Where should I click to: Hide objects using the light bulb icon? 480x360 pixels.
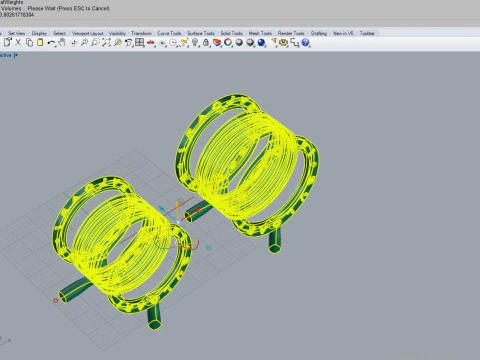[x=195, y=42]
